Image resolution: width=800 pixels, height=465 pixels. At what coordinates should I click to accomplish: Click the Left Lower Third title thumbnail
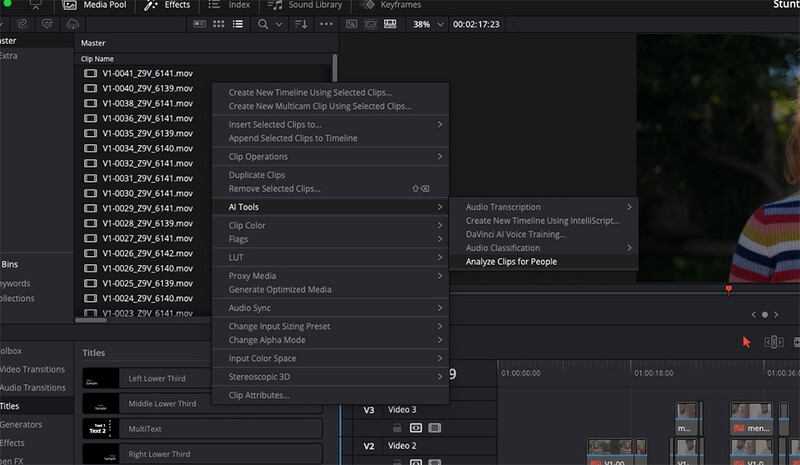(101, 379)
